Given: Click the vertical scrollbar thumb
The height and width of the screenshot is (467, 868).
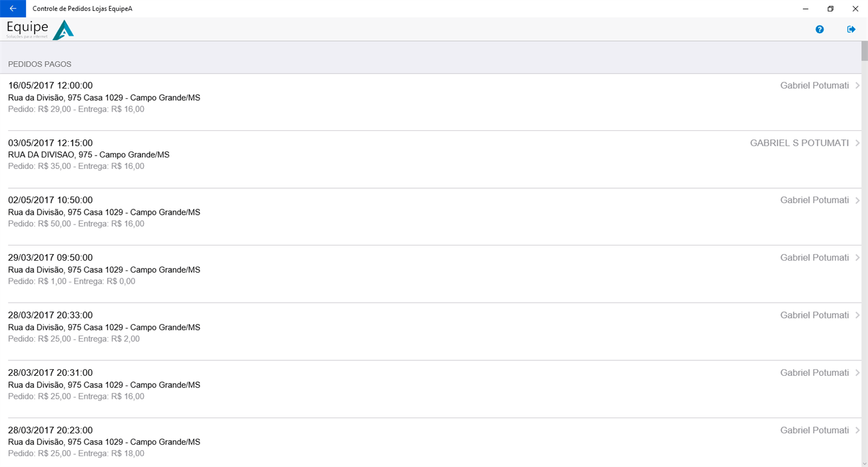Looking at the screenshot, I should coord(864,51).
